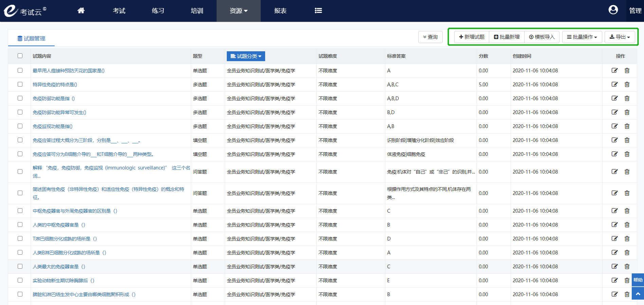Click the scroll-to-top arrow button
The width and height of the screenshot is (644, 305).
pyautogui.click(x=638, y=294)
